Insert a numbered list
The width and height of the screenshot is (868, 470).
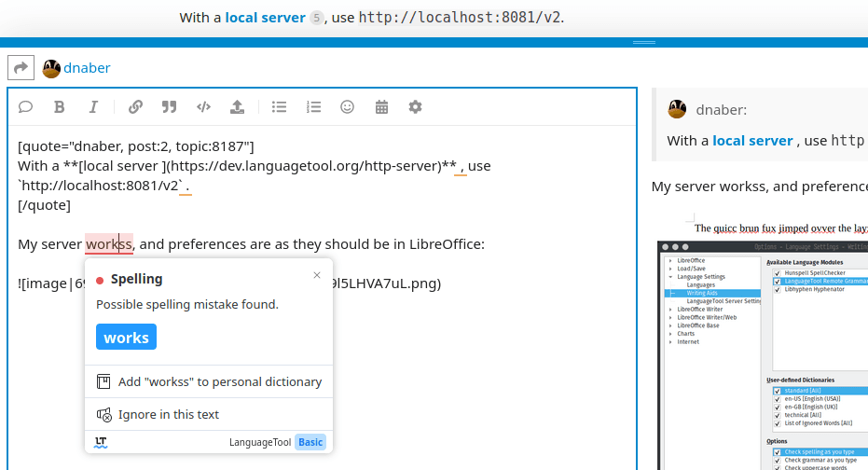tap(314, 107)
